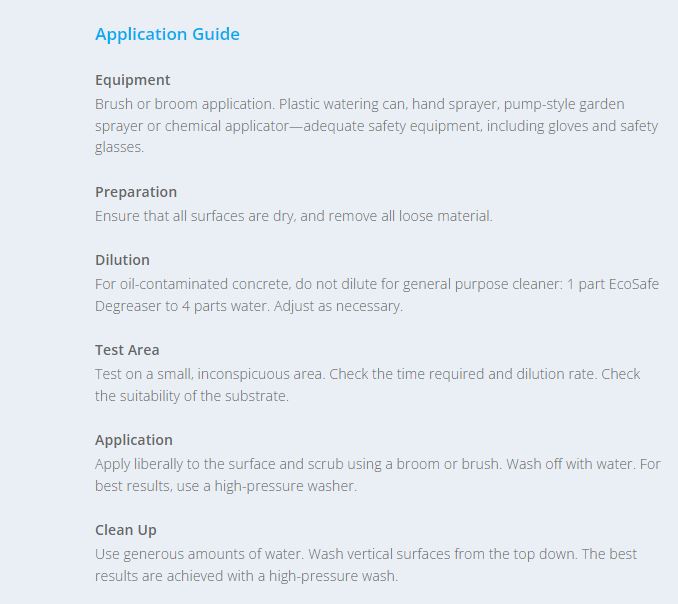Viewport: 678px width, 604px height.
Task: Click the words "Brush or broom application."
Action: pos(184,104)
